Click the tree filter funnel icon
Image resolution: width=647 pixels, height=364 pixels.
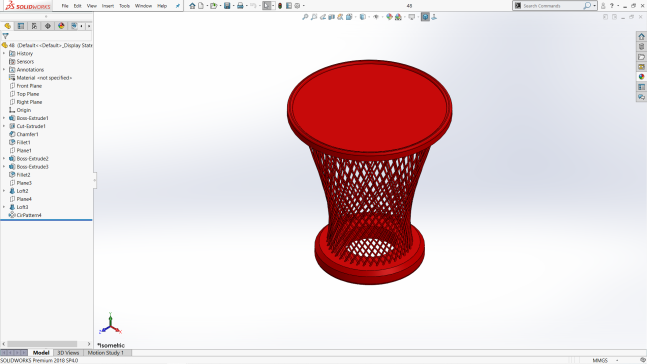5,36
